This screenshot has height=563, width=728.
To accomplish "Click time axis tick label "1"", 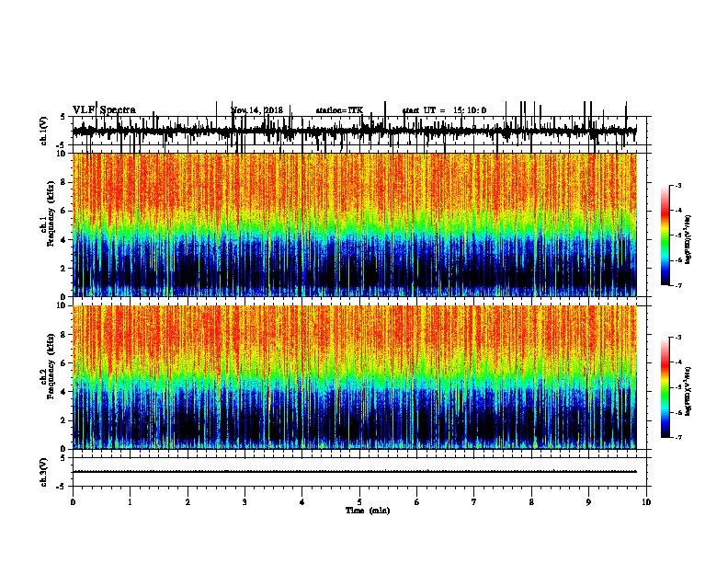I will 131,502.
